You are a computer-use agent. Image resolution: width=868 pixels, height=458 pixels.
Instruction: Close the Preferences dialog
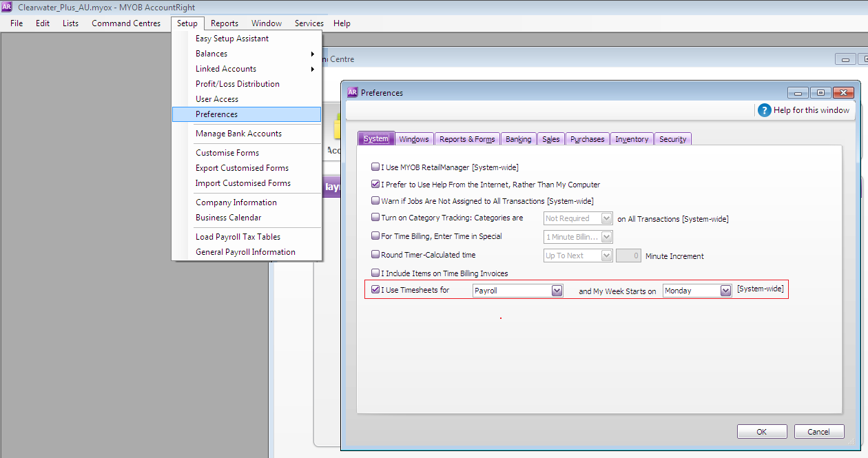click(843, 93)
